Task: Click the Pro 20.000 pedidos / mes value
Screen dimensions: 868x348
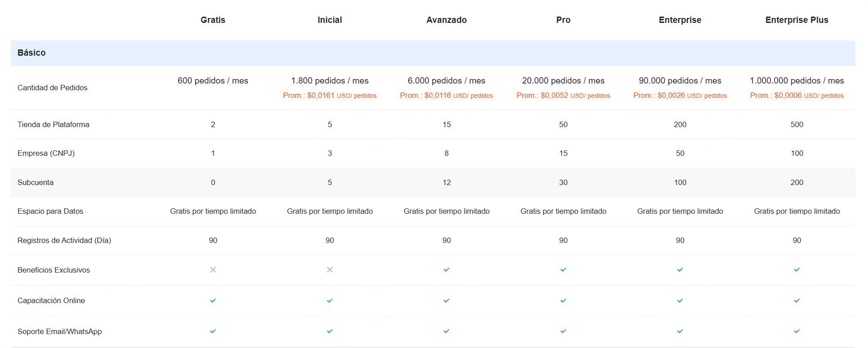Action: tap(563, 81)
